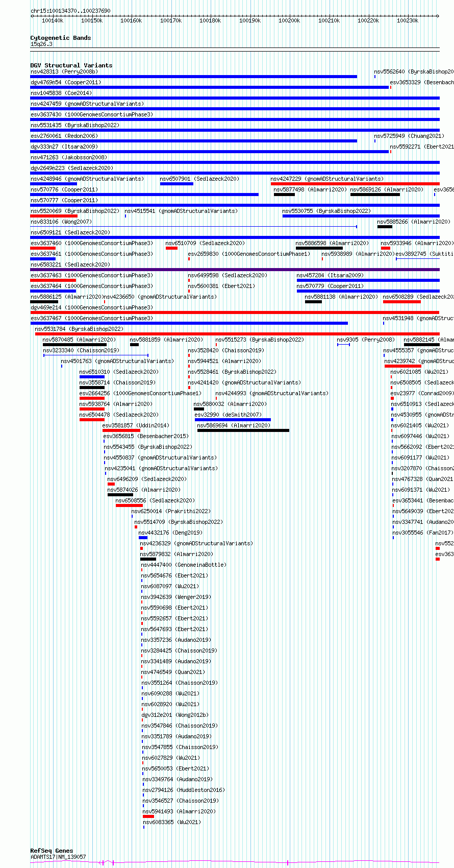Click the DGV Structural Variants track title

click(x=71, y=65)
